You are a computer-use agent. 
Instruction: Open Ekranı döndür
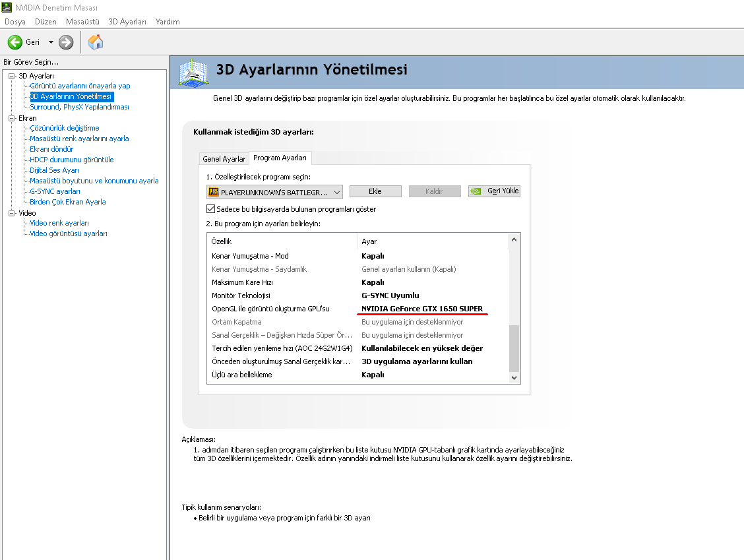pos(51,149)
